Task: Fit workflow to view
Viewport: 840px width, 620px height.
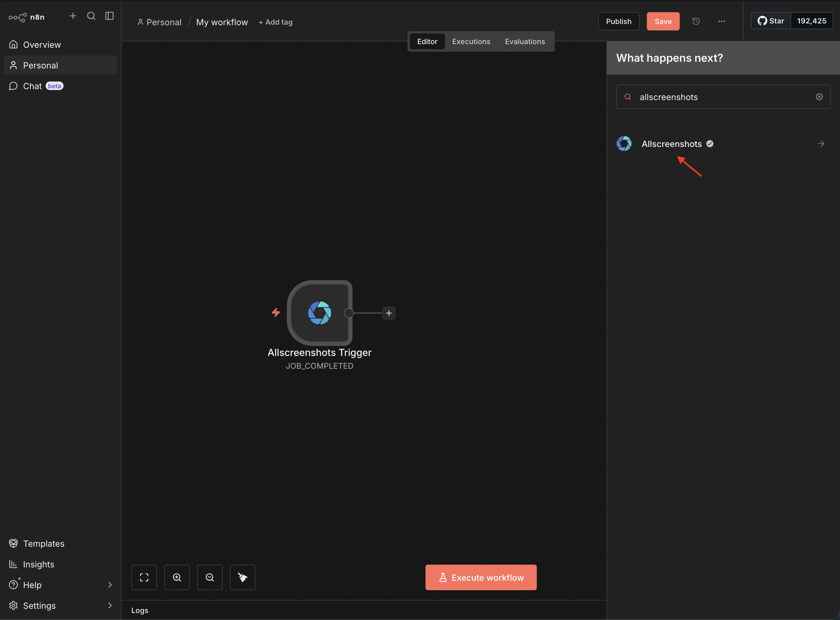Action: tap(144, 577)
